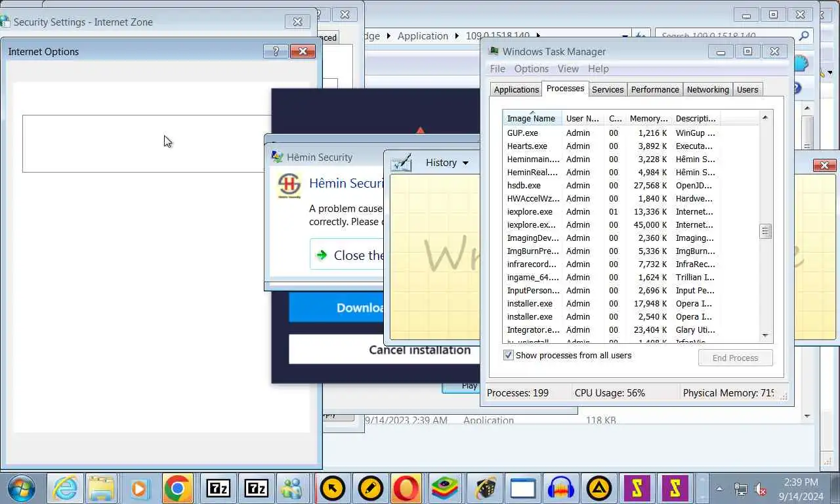Click the yellow cursor-arrow taskbar icon
Image resolution: width=840 pixels, height=504 pixels.
332,488
